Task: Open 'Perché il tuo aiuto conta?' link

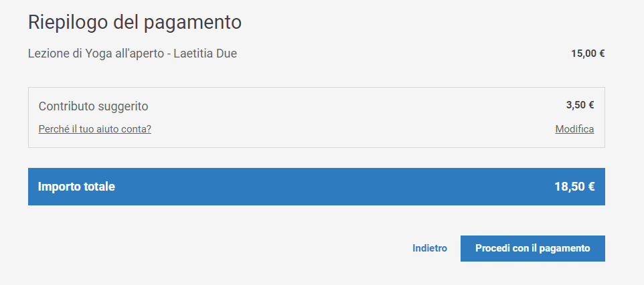Action: [94, 129]
